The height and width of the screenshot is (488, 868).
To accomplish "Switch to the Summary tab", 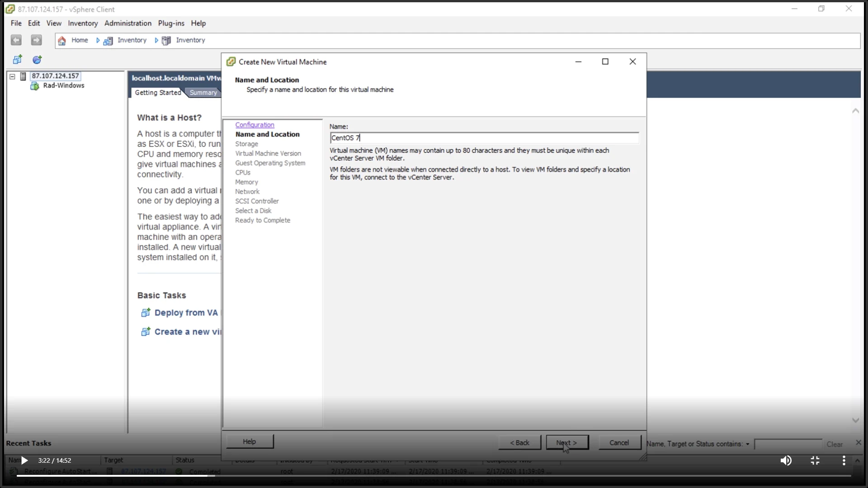I will 203,93.
